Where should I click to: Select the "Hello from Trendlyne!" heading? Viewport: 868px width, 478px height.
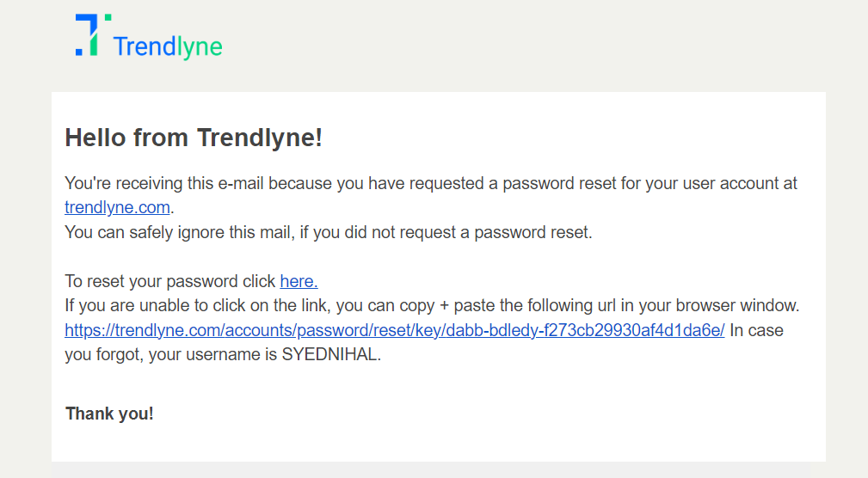click(x=194, y=138)
